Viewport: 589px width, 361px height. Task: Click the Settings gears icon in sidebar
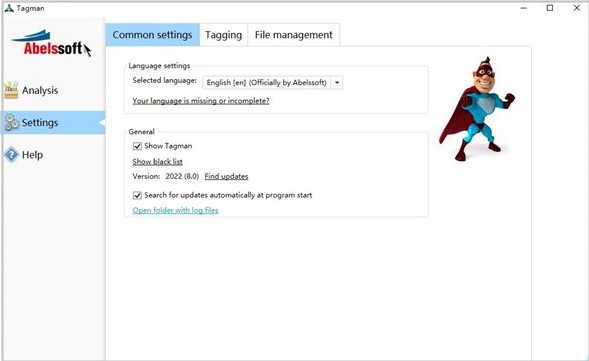coord(11,122)
